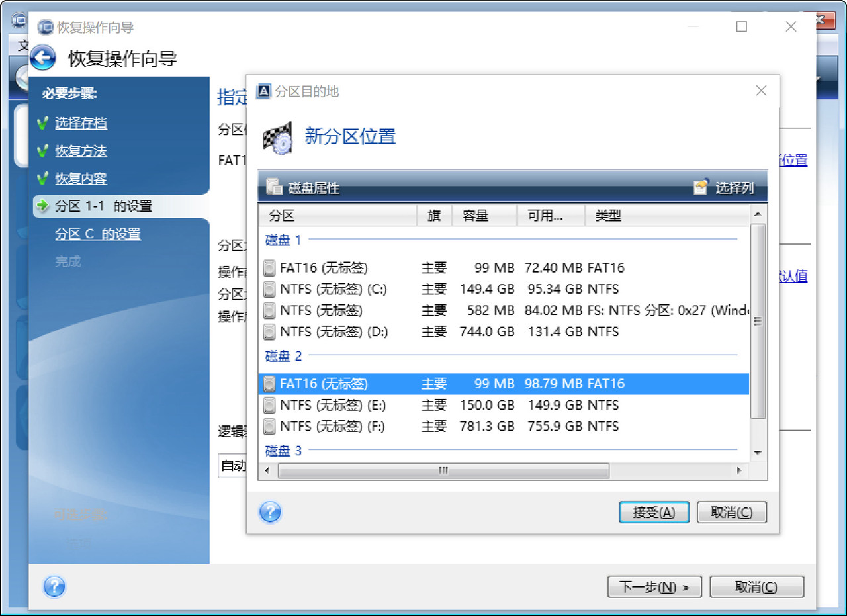Open the 选择列 column chooser icon
This screenshot has width=847, height=616.
(701, 187)
